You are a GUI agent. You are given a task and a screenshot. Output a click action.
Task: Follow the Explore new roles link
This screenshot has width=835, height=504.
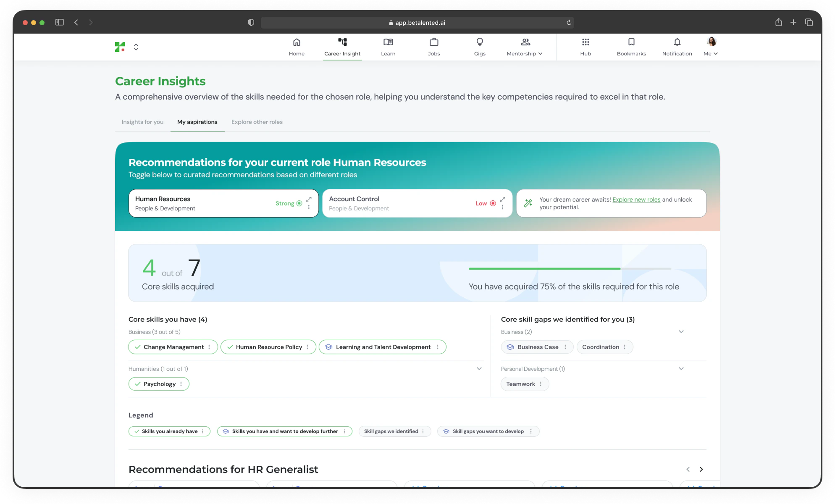click(x=636, y=199)
